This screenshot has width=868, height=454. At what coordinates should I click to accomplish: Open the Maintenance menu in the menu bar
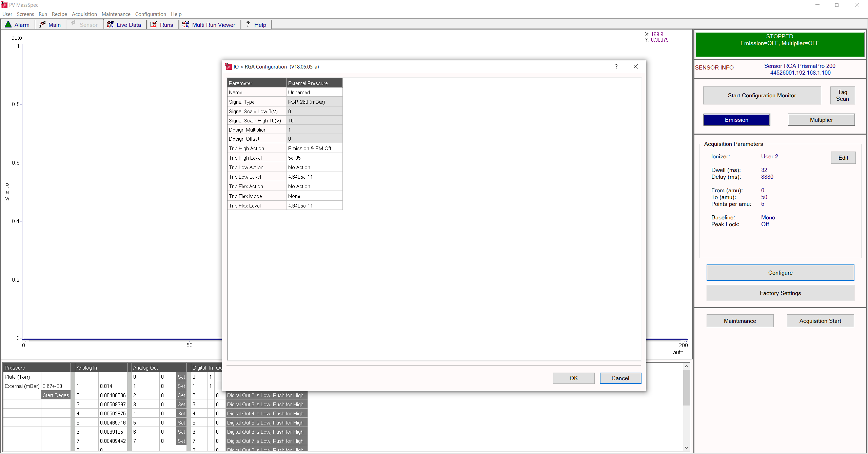116,14
